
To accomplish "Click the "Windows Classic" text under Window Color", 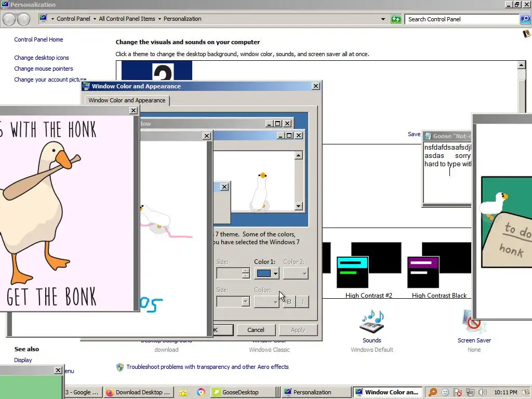I will point(270,350).
